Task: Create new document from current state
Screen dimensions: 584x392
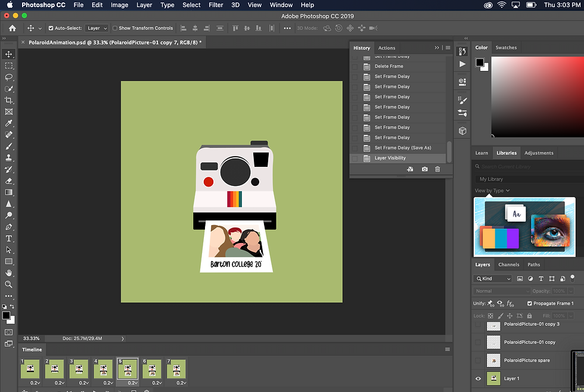Action: [x=410, y=169]
